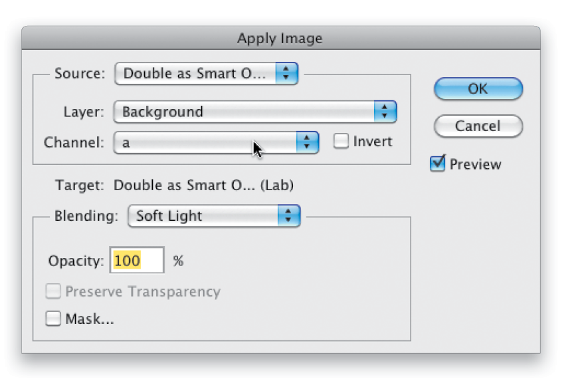
Task: Click the Apply Image title bar
Action: 281,38
